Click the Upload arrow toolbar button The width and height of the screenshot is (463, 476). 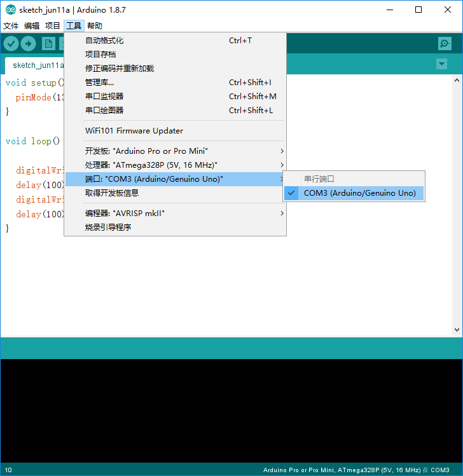coord(28,44)
